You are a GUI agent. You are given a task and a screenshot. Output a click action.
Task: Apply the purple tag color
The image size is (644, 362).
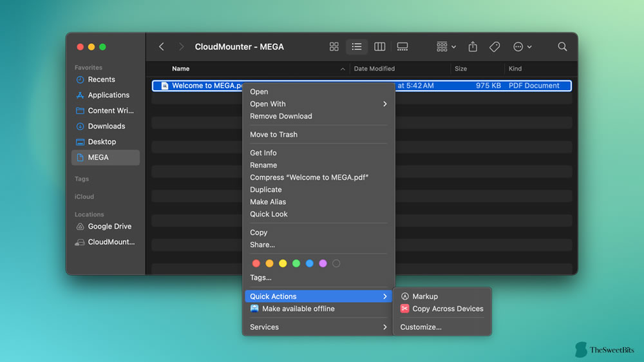point(323,263)
